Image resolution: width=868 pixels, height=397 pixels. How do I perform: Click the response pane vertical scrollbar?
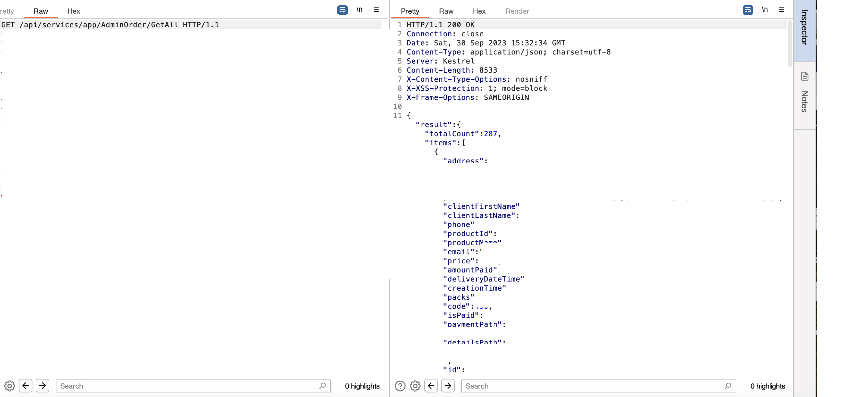(x=790, y=43)
